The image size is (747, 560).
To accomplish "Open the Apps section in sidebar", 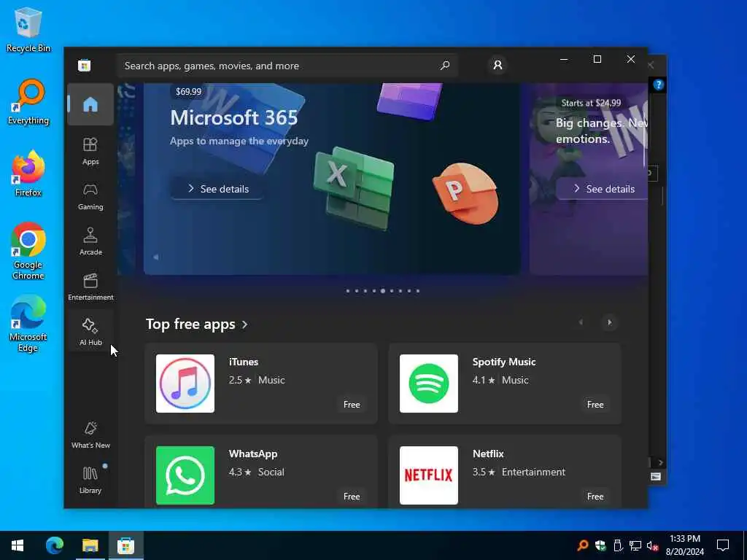I will click(90, 151).
